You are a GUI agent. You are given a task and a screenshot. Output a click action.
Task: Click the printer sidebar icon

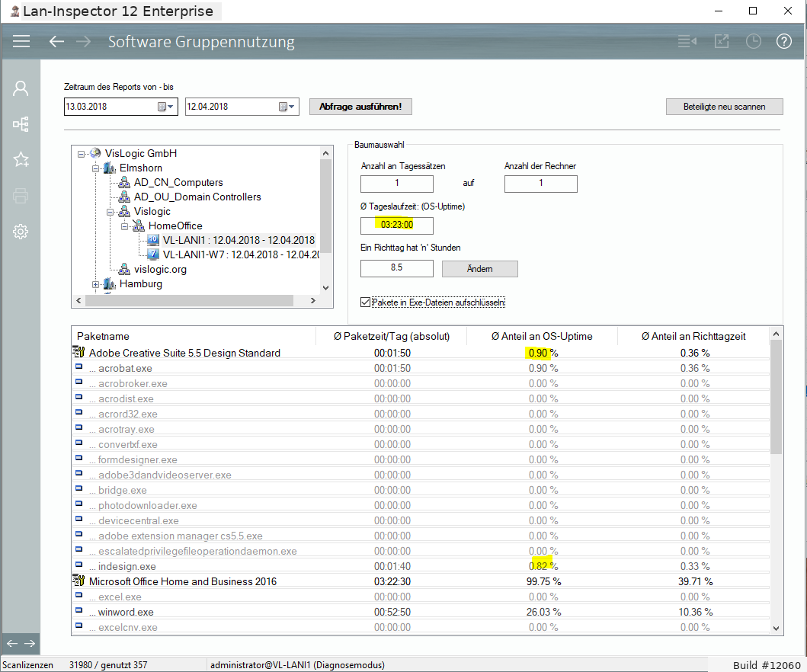click(x=21, y=196)
